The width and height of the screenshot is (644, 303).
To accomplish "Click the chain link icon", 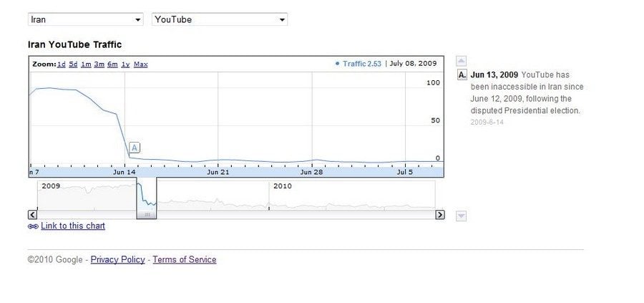I will click(33, 226).
